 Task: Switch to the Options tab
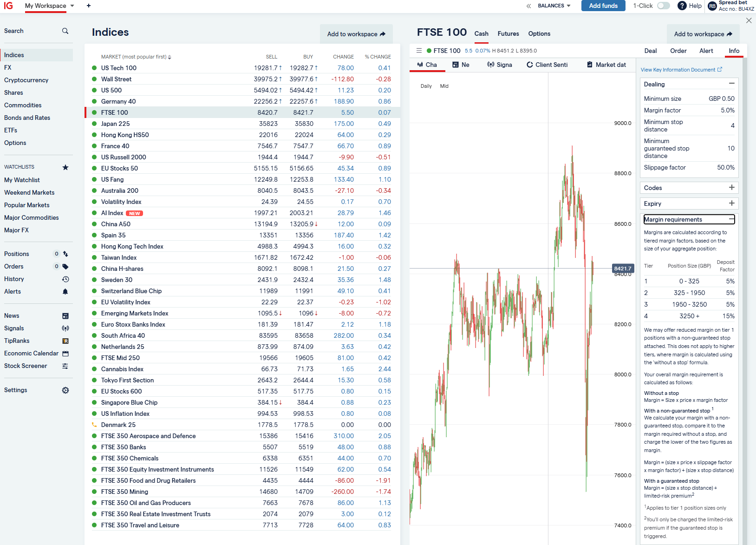click(539, 33)
